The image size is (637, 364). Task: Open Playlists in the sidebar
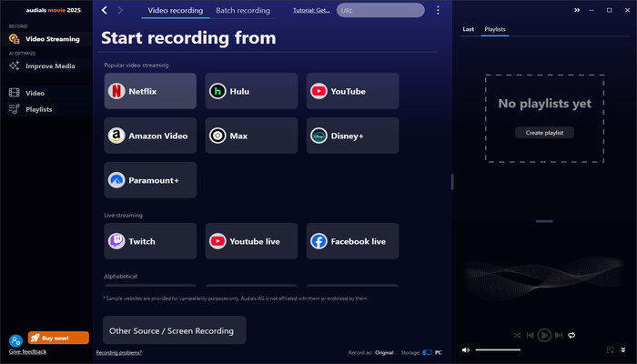45,109
